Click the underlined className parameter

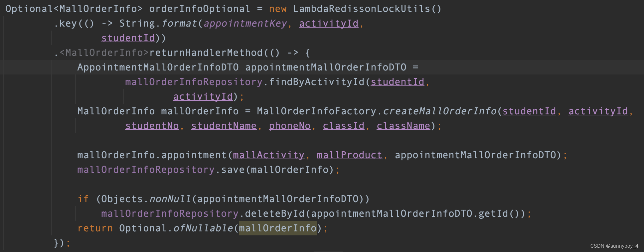coord(403,126)
